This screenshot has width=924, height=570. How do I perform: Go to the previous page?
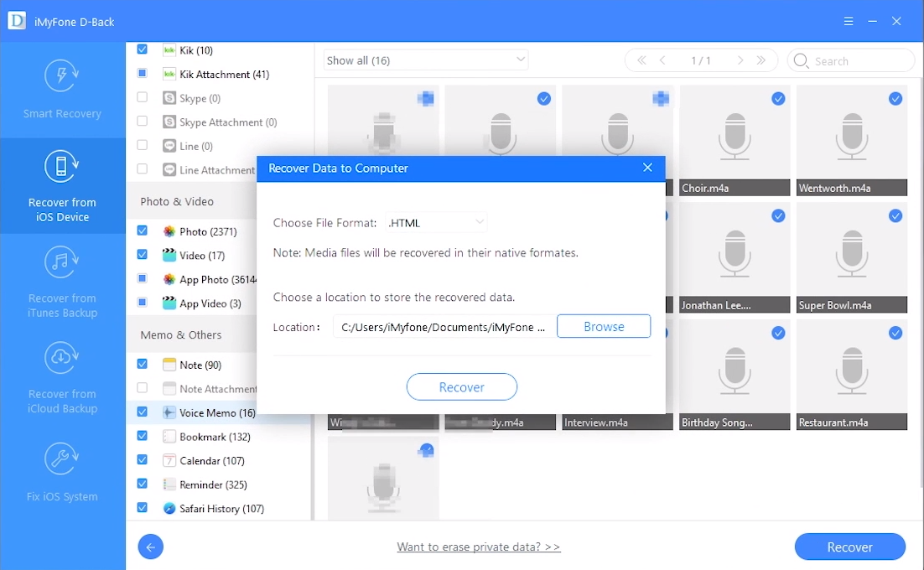click(x=662, y=60)
